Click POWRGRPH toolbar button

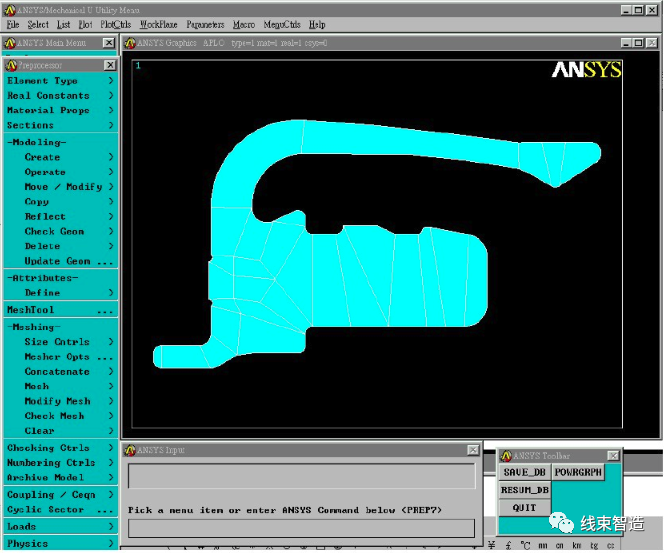click(x=578, y=473)
